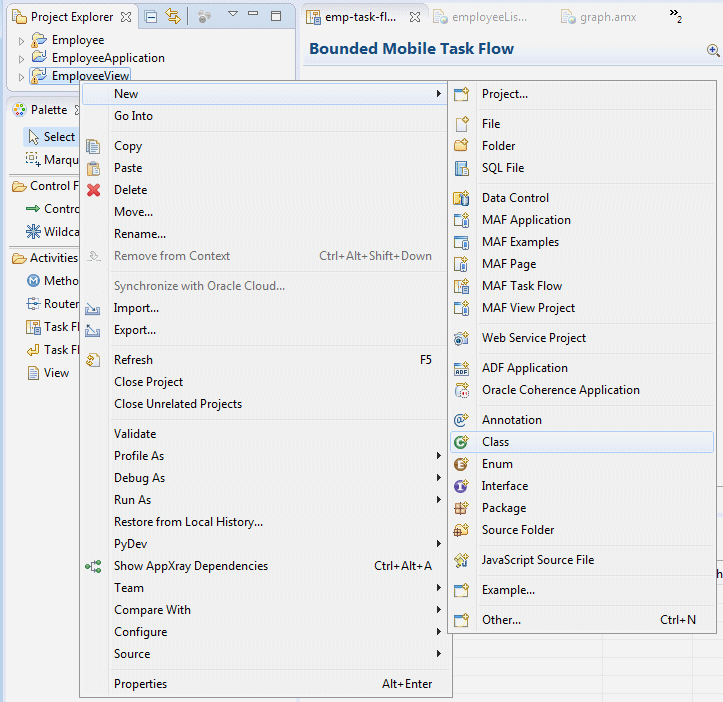This screenshot has height=702, width=723.
Task: Click the Interface icon
Action: (x=462, y=486)
